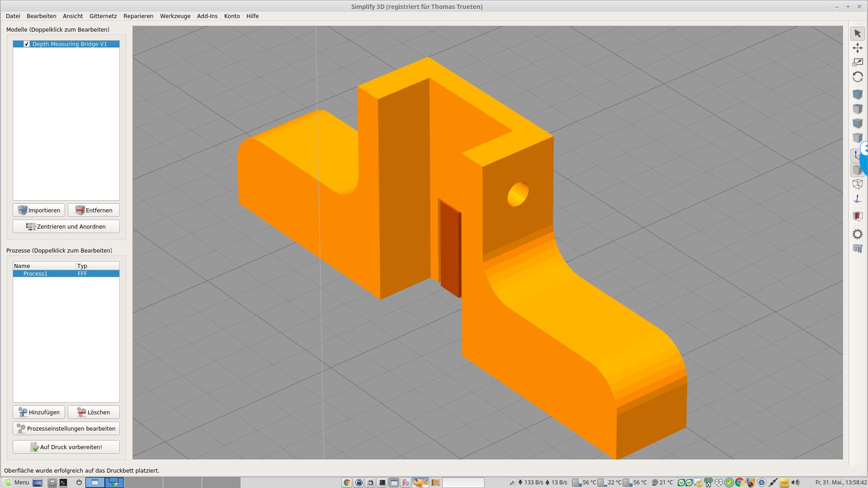Open the Ansicht menu

73,16
